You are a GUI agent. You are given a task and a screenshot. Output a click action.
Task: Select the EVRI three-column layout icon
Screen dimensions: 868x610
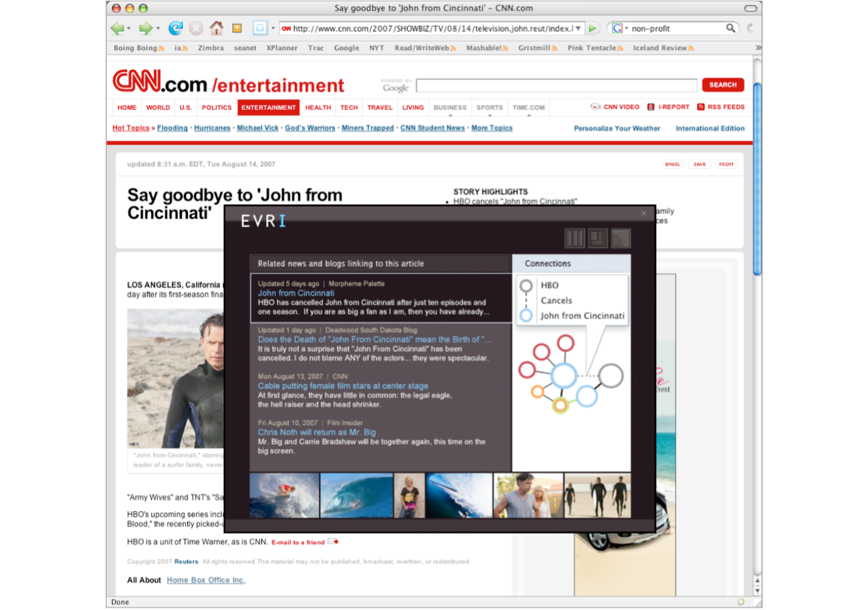(574, 238)
